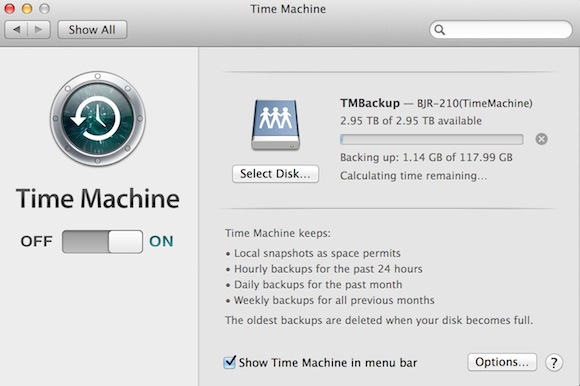Click the Select Disk... button
580x386 pixels.
[275, 174]
